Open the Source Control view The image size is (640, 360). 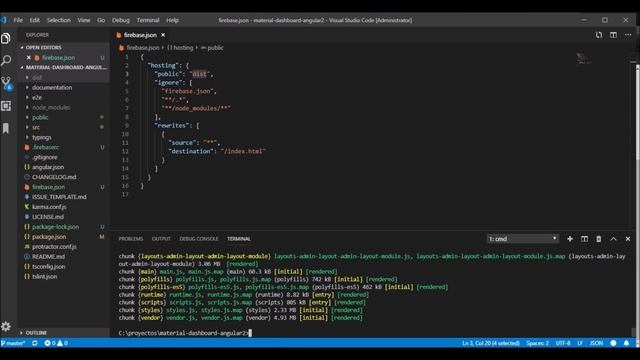[x=7, y=84]
